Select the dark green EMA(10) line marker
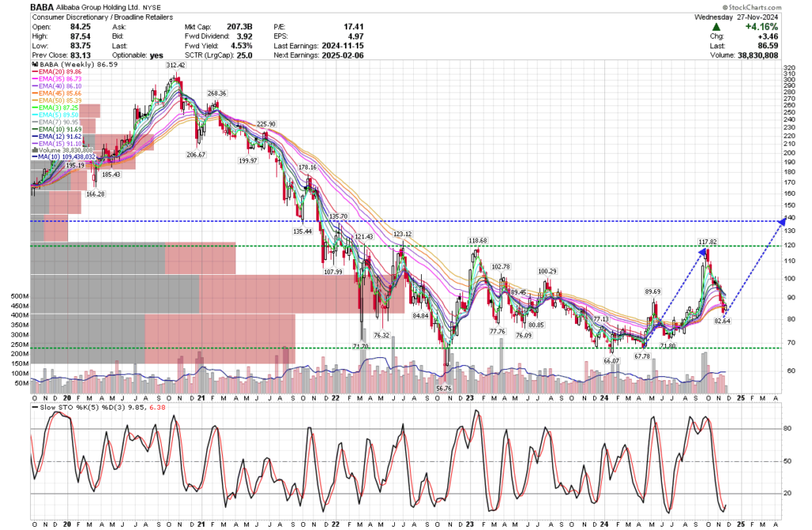 coord(36,129)
